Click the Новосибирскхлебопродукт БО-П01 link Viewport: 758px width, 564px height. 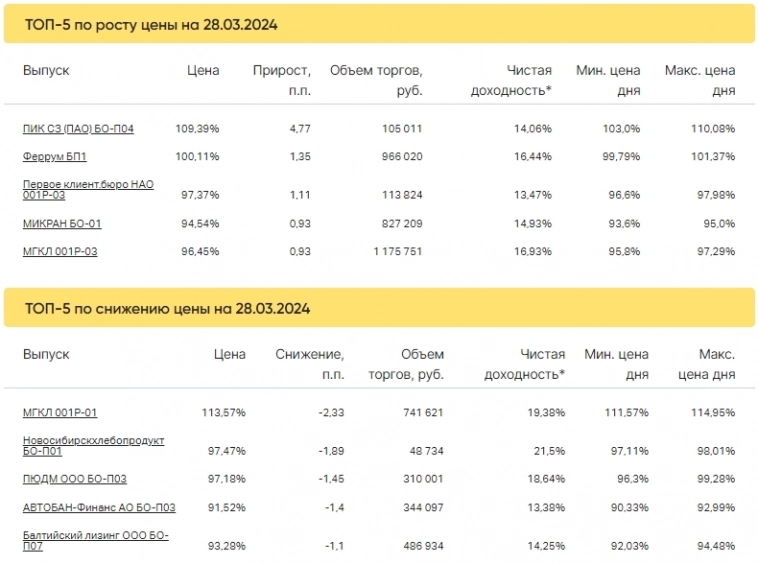point(93,445)
